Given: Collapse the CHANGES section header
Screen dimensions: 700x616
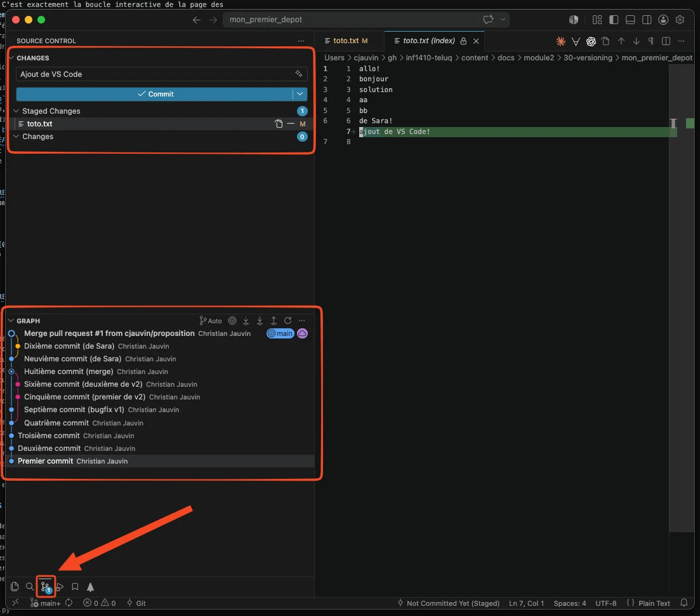Looking at the screenshot, I should (x=32, y=58).
